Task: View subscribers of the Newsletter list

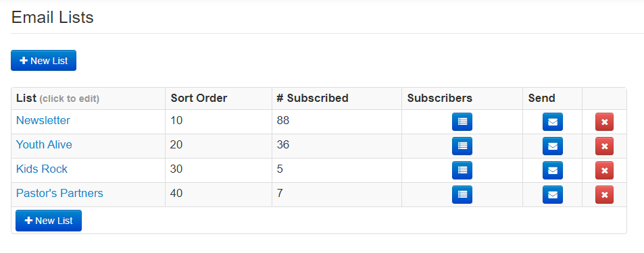Action: pos(462,122)
